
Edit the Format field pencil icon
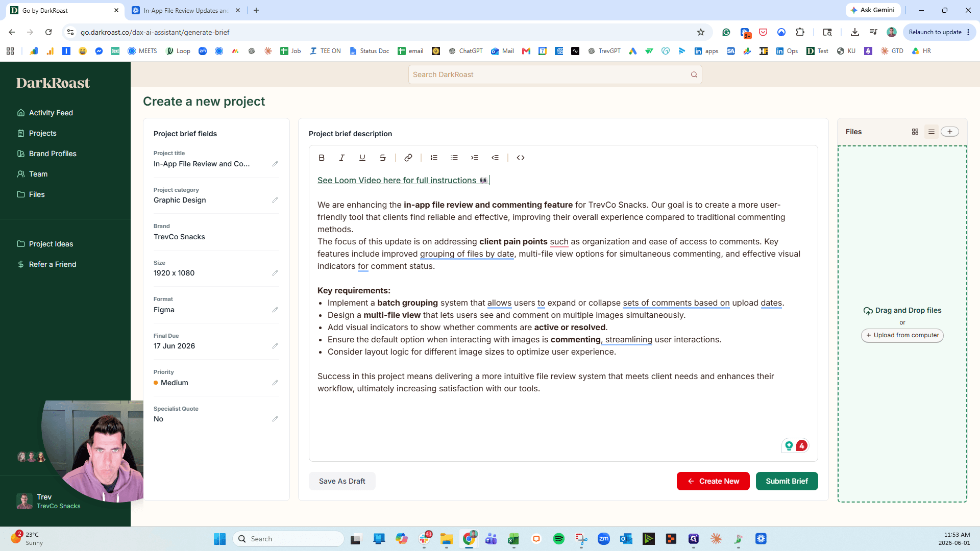click(275, 310)
